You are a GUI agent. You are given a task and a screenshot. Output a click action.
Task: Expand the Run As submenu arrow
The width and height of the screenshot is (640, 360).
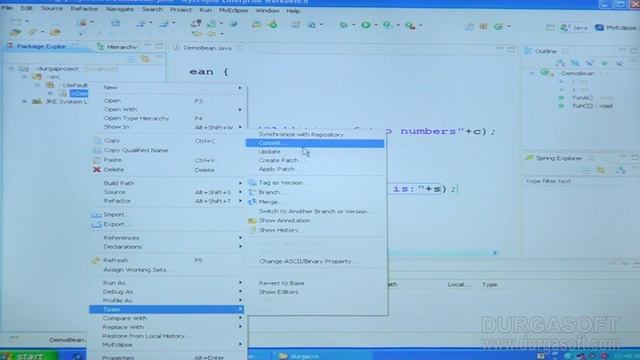click(x=240, y=282)
